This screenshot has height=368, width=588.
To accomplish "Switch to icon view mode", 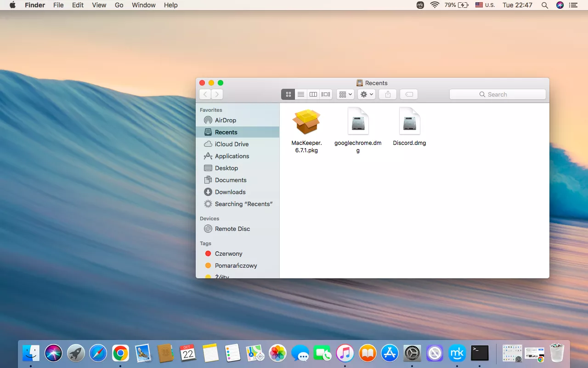I will (288, 94).
